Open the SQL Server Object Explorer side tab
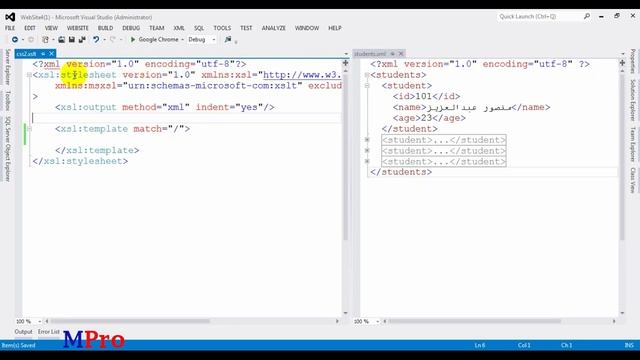The image size is (640, 360). point(7,149)
